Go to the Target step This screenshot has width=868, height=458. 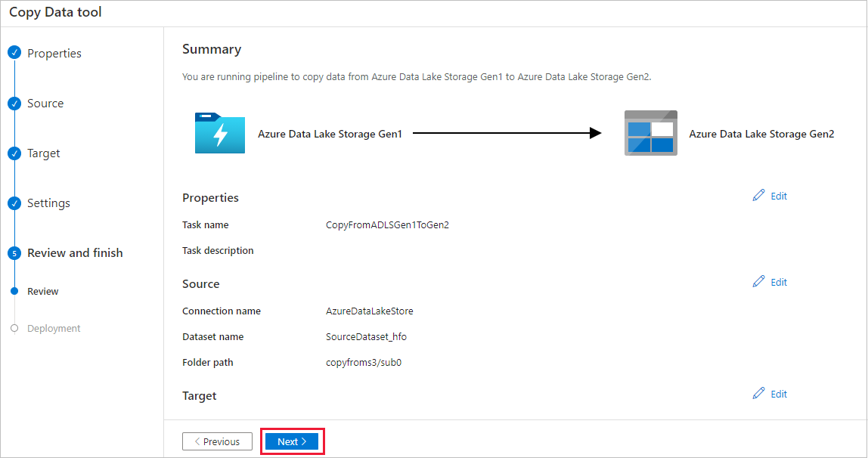click(x=44, y=153)
